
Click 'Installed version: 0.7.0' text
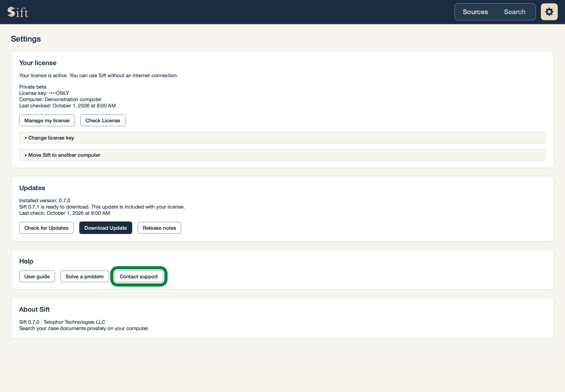tap(45, 201)
